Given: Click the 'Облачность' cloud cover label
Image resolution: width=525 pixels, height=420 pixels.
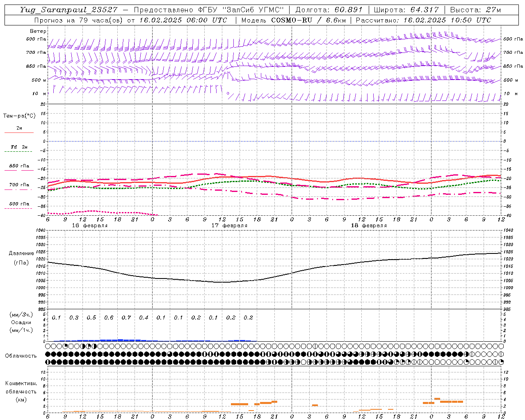Looking at the screenshot, I should [21, 356].
